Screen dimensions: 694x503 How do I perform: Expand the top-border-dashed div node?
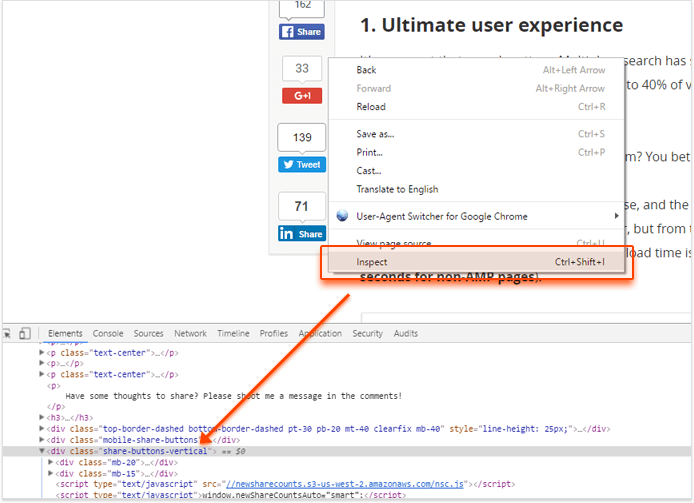tap(42, 429)
